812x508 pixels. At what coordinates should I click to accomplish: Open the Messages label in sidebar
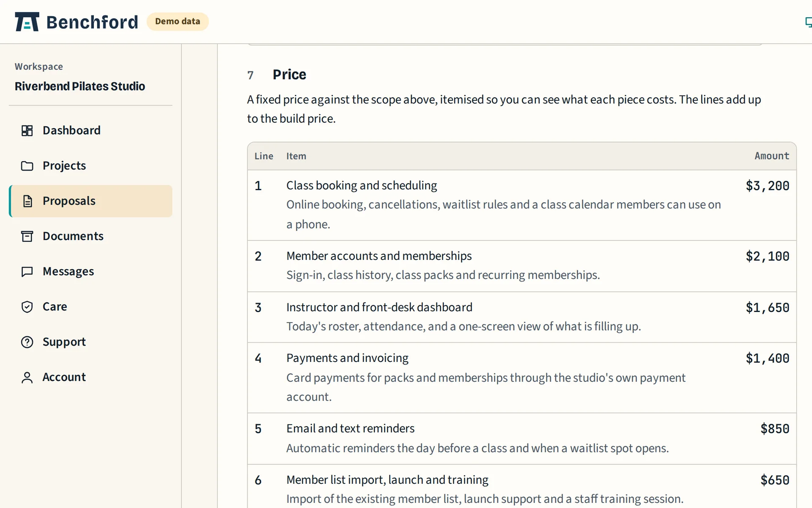[68, 271]
